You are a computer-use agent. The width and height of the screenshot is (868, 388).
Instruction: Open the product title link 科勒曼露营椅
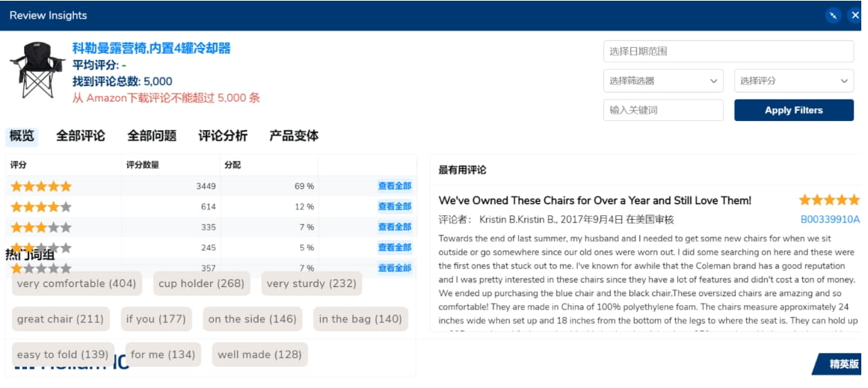(151, 49)
